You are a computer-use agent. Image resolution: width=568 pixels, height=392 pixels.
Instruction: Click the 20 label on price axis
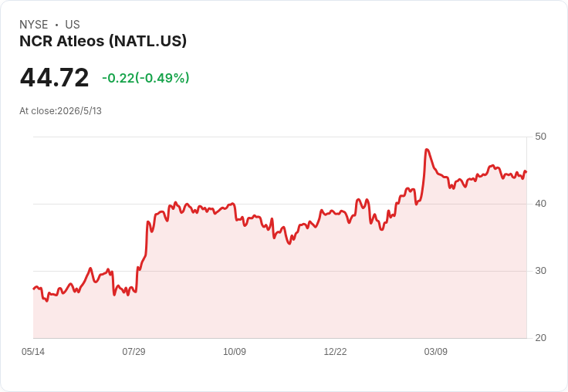coord(540,338)
